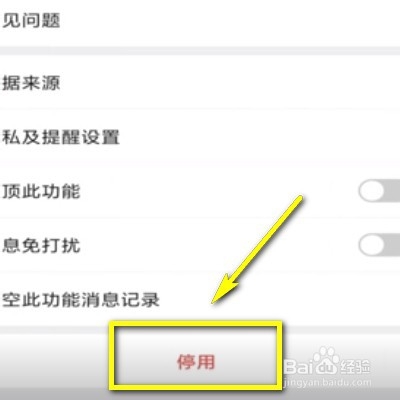Open the 见问题 entry
400x400 pixels.
click(200, 22)
